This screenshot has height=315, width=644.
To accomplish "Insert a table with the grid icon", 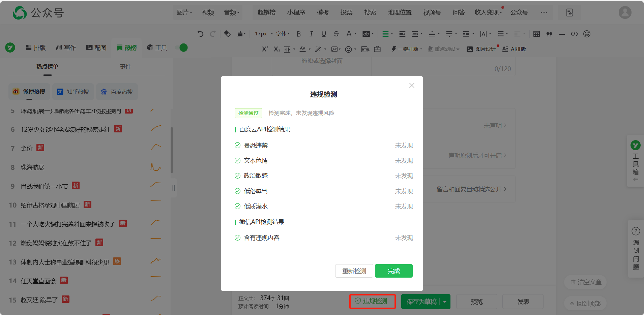I will click(x=536, y=34).
